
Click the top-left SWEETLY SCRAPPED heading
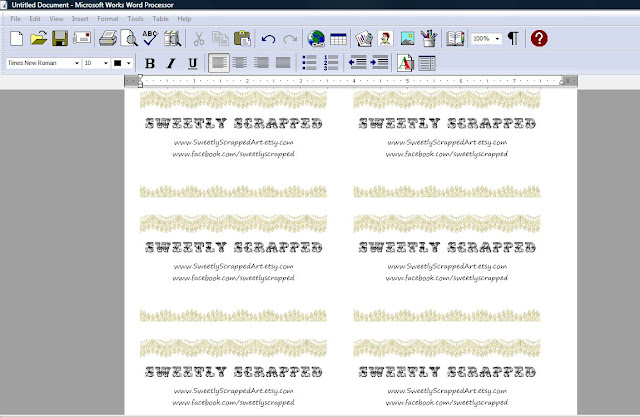[x=233, y=123]
